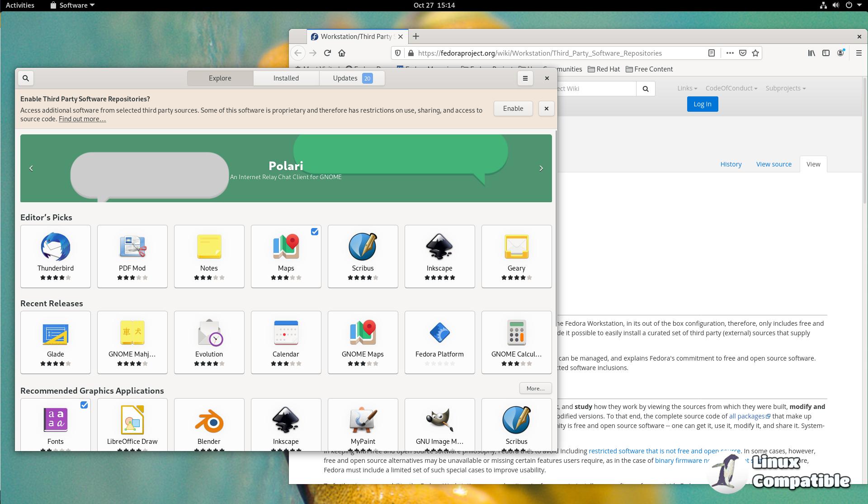Expand the CodeOfConduct dropdown
The width and height of the screenshot is (868, 504).
(x=731, y=88)
